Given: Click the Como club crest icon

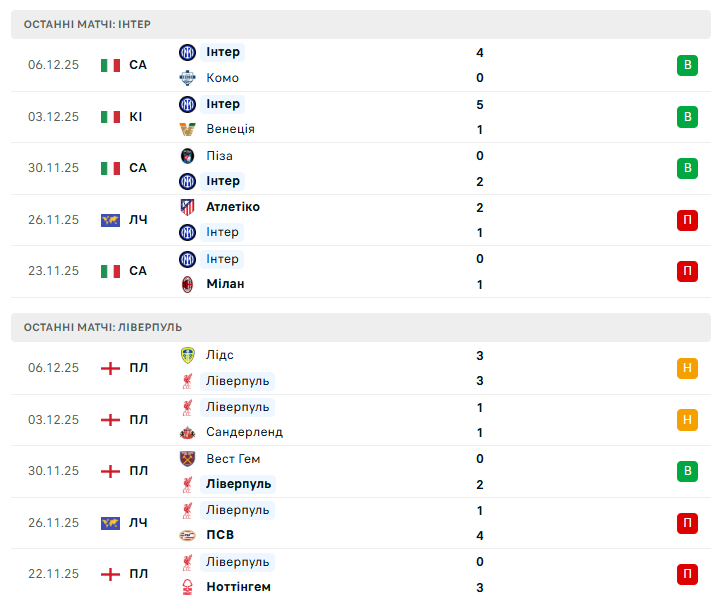Looking at the screenshot, I should [x=187, y=78].
